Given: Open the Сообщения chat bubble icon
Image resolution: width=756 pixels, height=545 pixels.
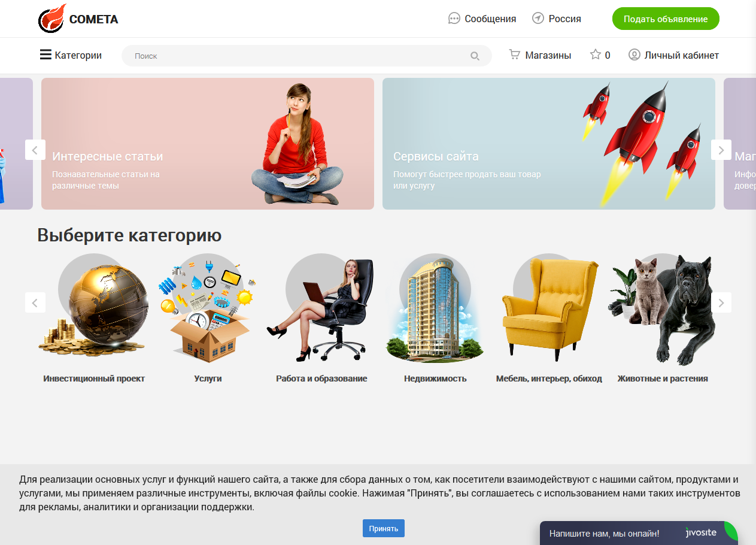Looking at the screenshot, I should 454,19.
